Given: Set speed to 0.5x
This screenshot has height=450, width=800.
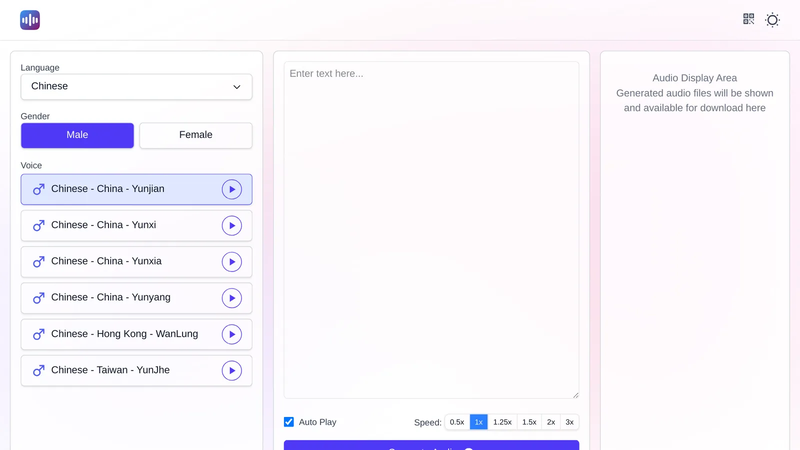Looking at the screenshot, I should tap(457, 422).
